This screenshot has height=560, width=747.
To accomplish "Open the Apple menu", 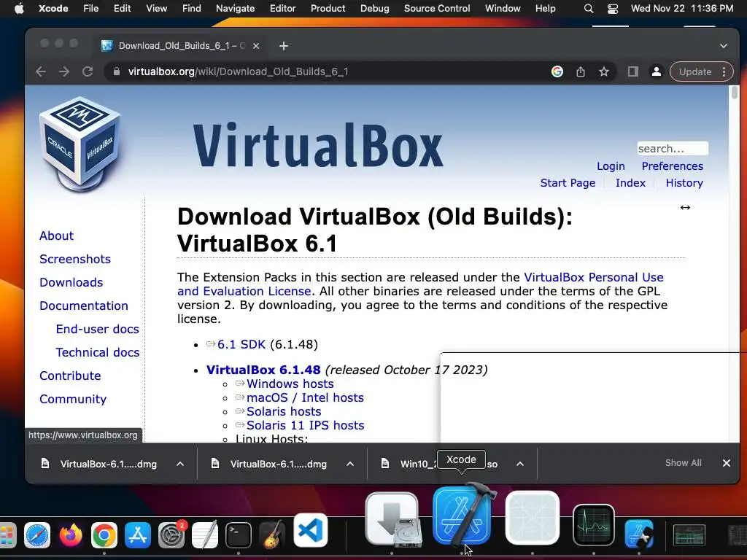I will pyautogui.click(x=19, y=8).
